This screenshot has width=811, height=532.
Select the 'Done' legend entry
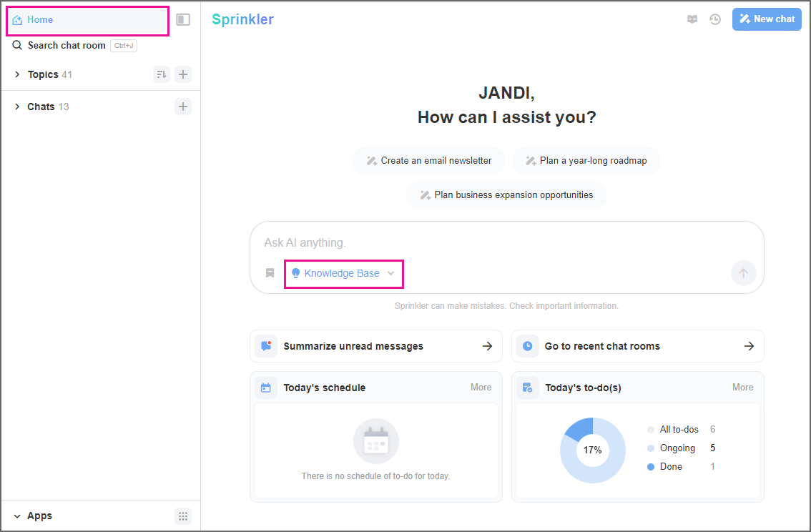[681, 467]
